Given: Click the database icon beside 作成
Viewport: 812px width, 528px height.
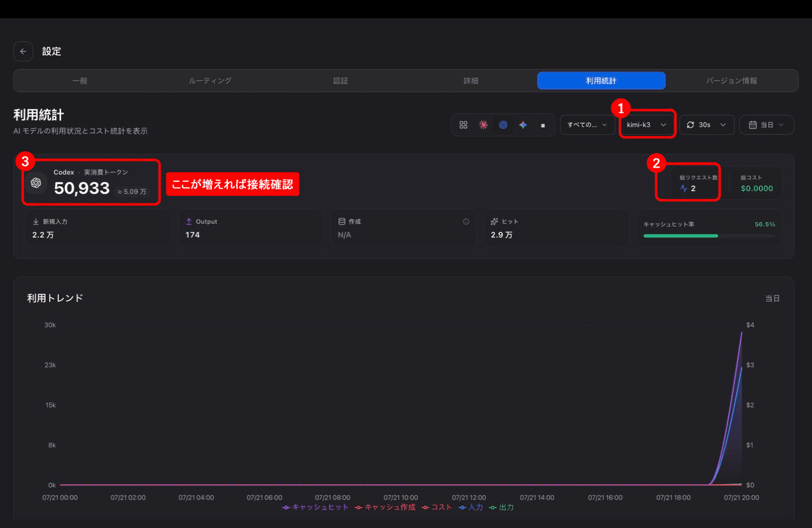Looking at the screenshot, I should (341, 221).
